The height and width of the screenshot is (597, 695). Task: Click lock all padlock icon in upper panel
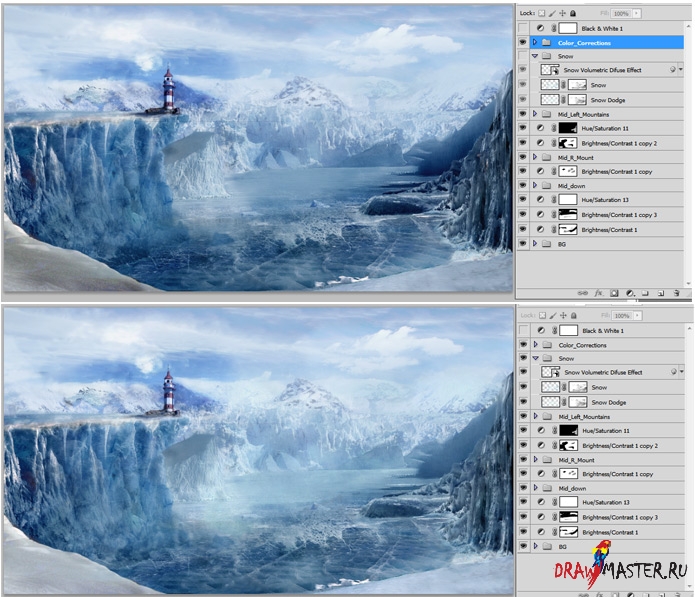pos(573,13)
